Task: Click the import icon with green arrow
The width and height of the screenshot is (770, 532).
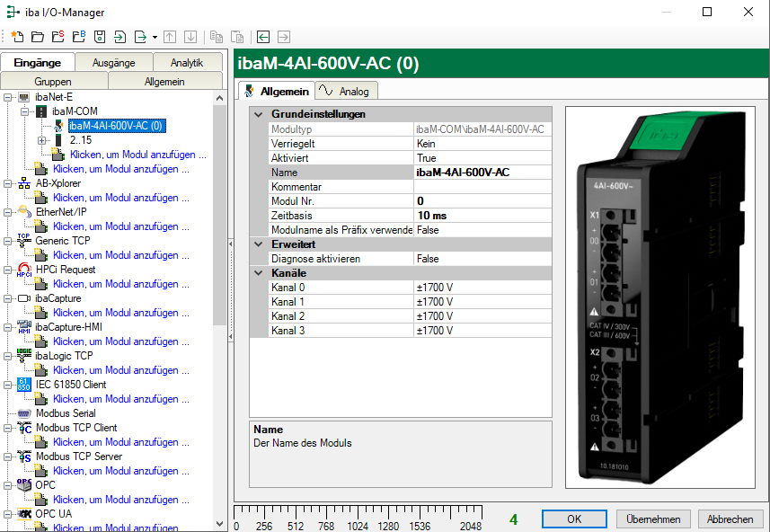Action: point(119,37)
